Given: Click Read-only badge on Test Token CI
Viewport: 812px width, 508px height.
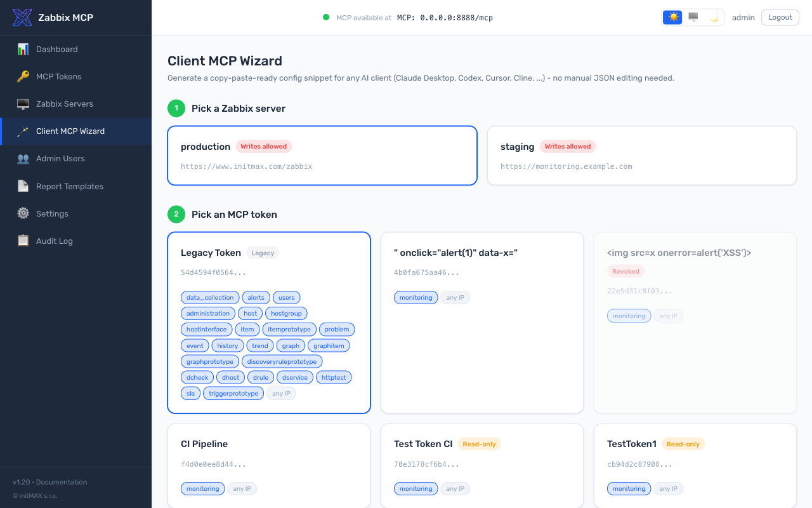Looking at the screenshot, I should coord(480,444).
